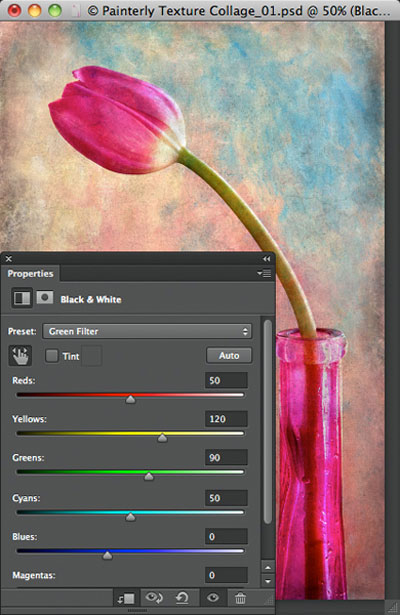Open the Properties panel flyout menu

pyautogui.click(x=264, y=273)
